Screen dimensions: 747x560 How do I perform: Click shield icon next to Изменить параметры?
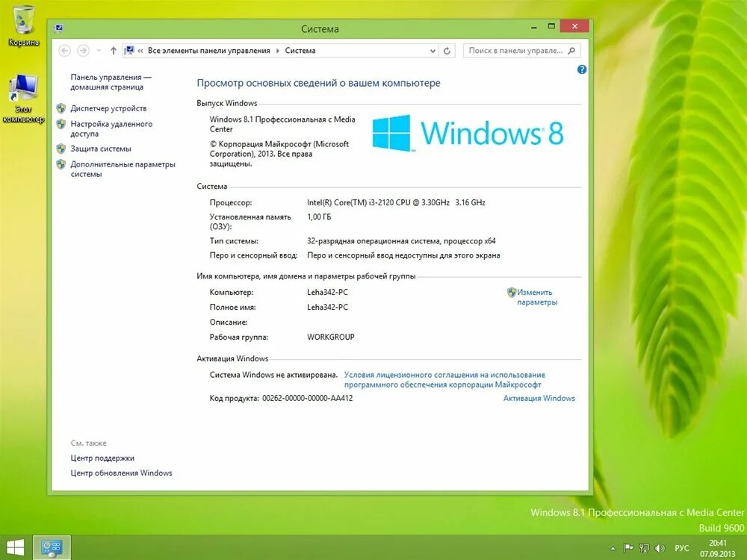coord(512,292)
